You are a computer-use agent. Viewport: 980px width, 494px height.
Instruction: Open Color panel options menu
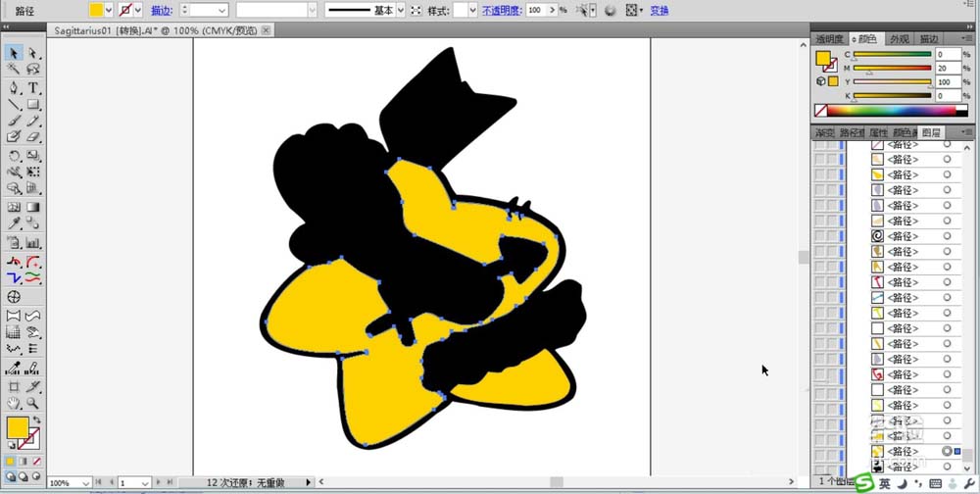[x=967, y=39]
